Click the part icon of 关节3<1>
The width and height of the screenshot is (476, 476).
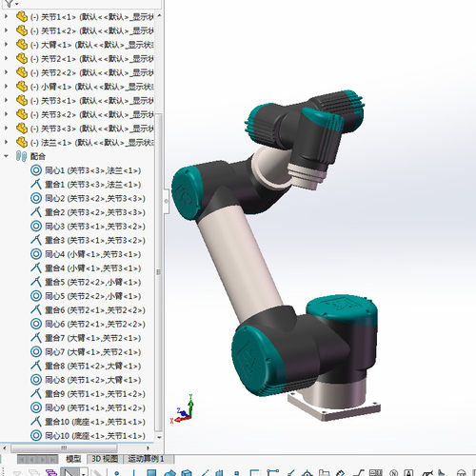[22, 101]
